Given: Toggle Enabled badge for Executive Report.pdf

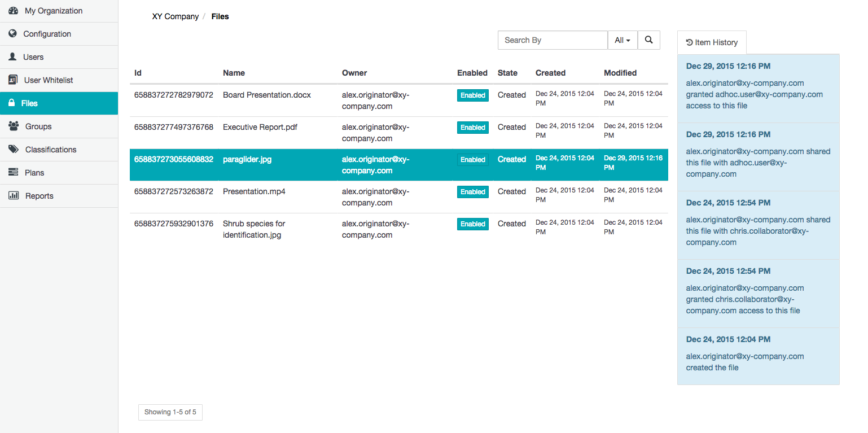Looking at the screenshot, I should pos(472,128).
